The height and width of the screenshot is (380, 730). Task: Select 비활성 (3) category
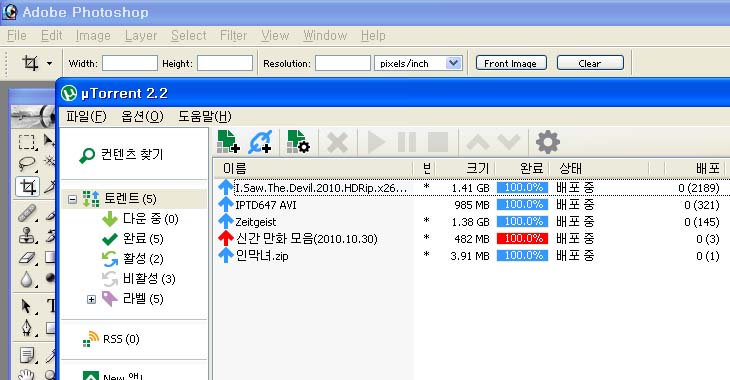138,279
